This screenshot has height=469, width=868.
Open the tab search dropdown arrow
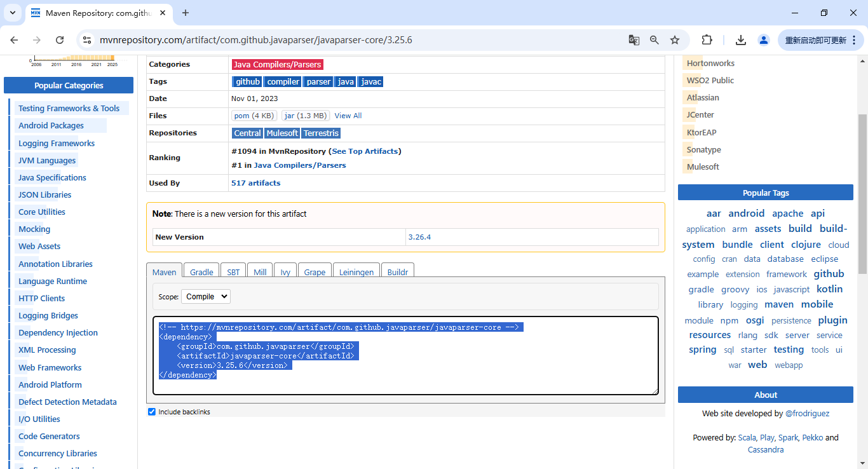pos(11,13)
